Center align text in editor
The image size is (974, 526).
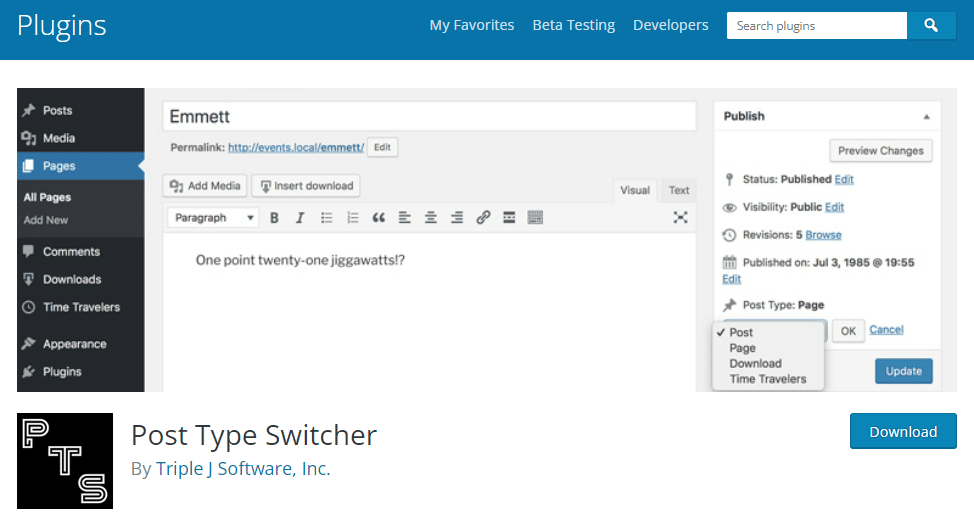pos(430,218)
